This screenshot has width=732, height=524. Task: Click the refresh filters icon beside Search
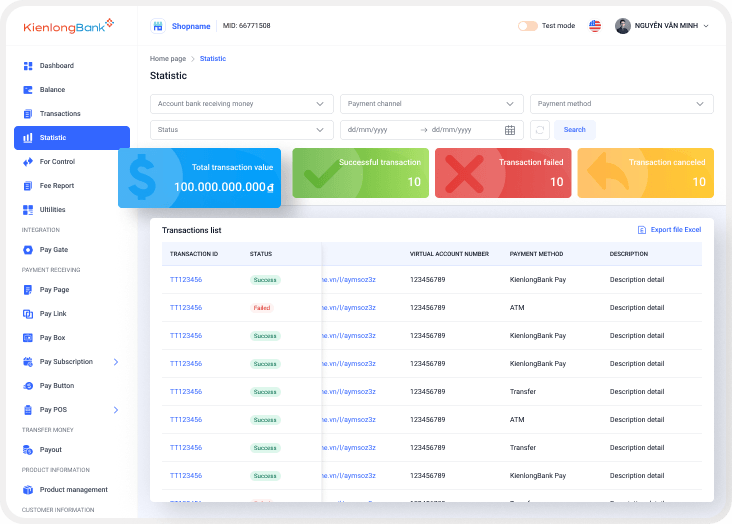[x=540, y=130]
